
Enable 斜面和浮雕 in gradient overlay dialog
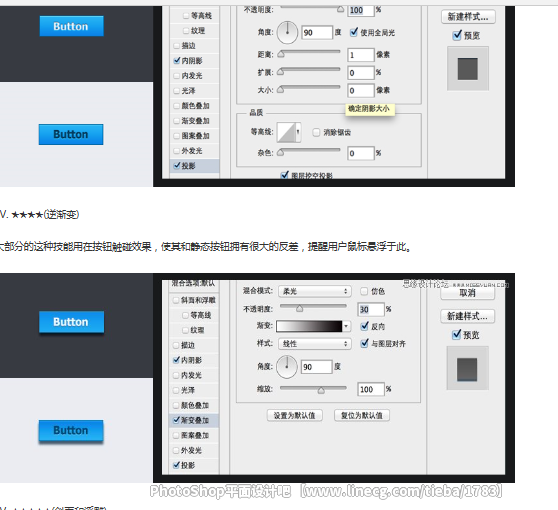(176, 300)
